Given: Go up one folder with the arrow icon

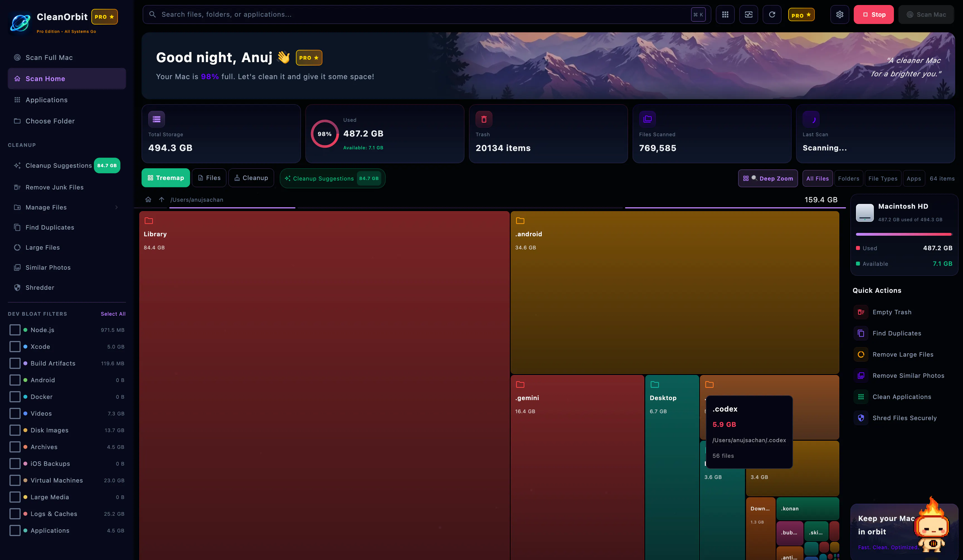Looking at the screenshot, I should pyautogui.click(x=162, y=199).
